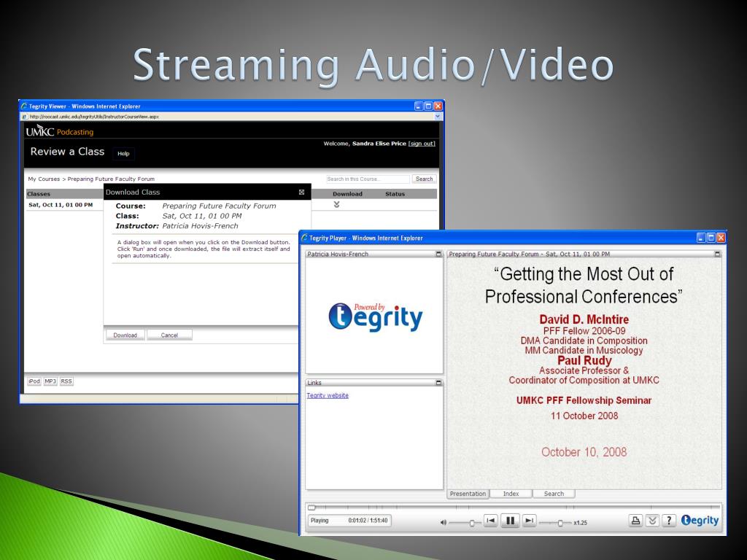Click Cancel in the Download Class dialog
The height and width of the screenshot is (560, 747).
(169, 335)
